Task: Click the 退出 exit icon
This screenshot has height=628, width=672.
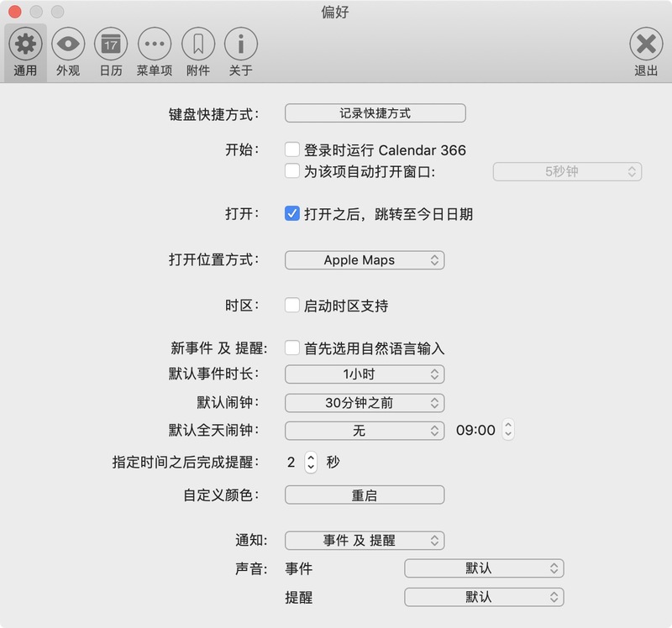Action: click(x=645, y=51)
